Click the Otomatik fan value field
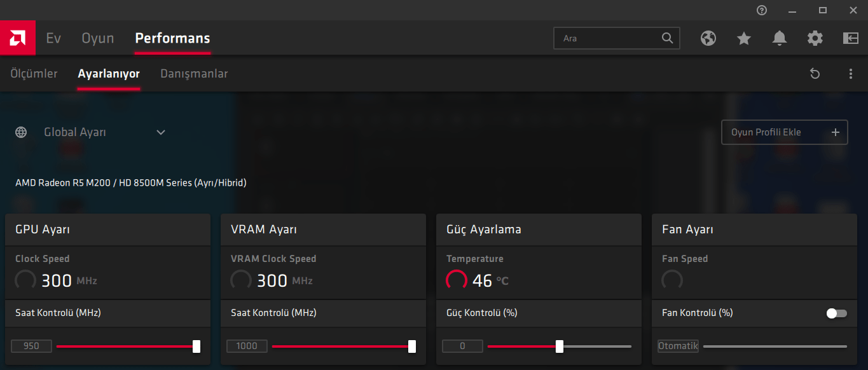The width and height of the screenshot is (868, 370). point(678,346)
